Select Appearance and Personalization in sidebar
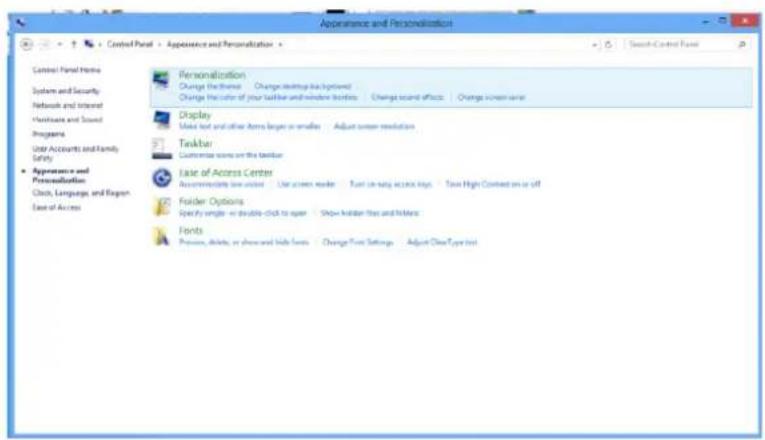 [x=60, y=176]
